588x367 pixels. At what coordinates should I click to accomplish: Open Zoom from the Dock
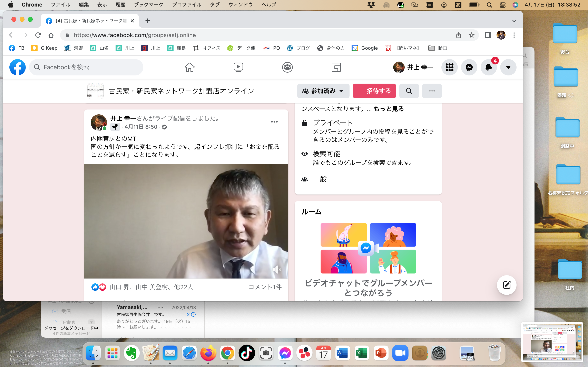pos(400,353)
